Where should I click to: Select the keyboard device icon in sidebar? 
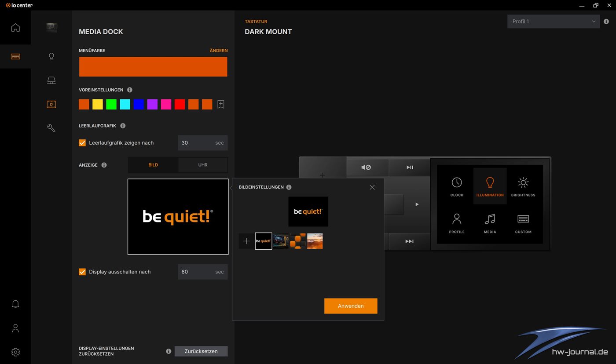(15, 56)
